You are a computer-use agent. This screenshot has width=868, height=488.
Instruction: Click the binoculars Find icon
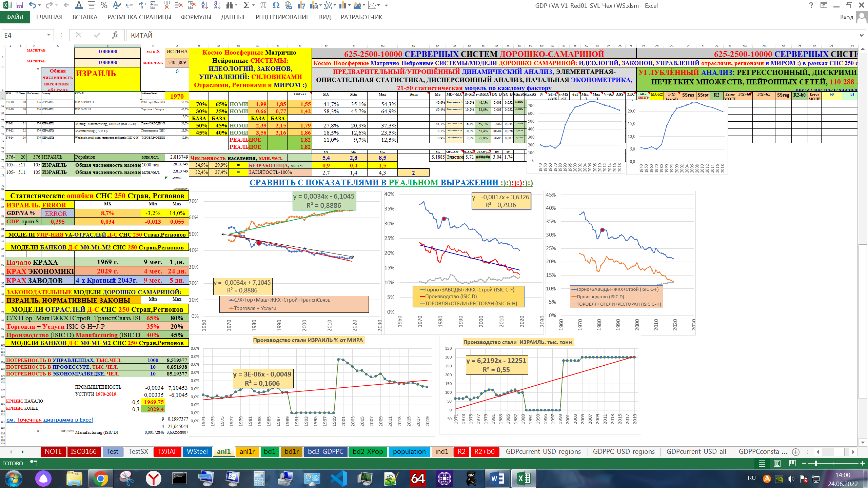click(230, 5)
